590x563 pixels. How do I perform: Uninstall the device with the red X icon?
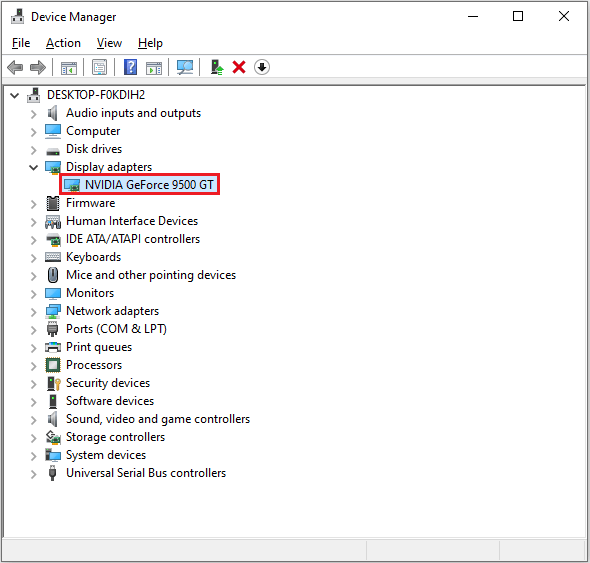pyautogui.click(x=239, y=68)
